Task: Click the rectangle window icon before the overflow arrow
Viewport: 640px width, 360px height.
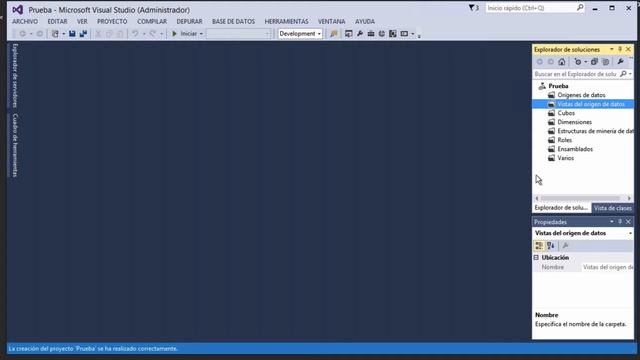Action: click(404, 34)
